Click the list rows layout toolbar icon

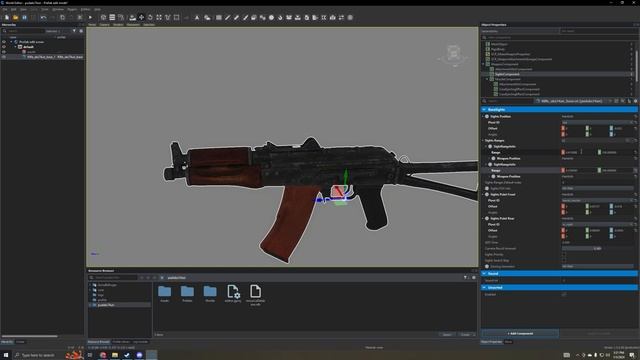pos(112,18)
